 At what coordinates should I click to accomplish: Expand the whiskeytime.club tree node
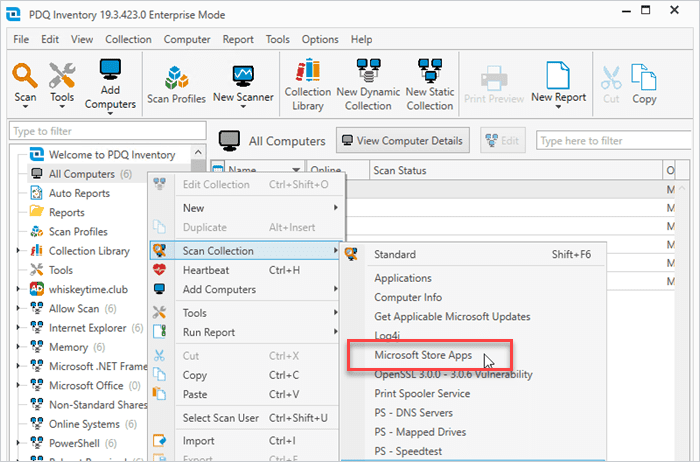click(x=18, y=289)
